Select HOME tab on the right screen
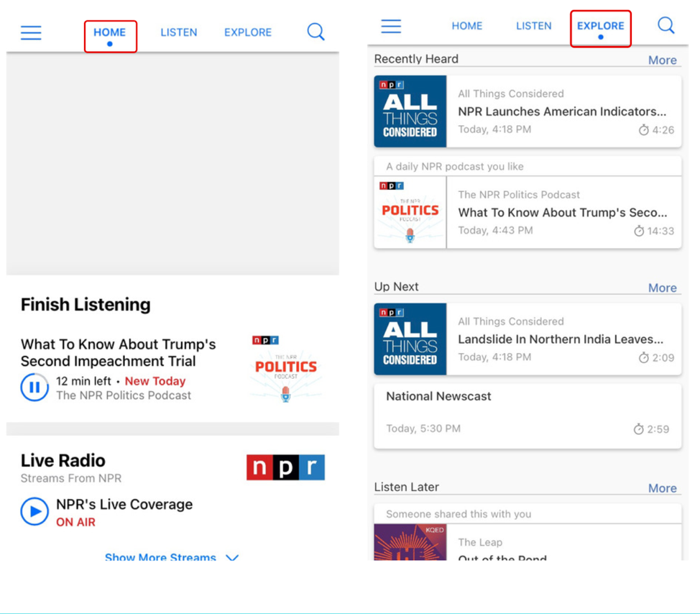Image resolution: width=700 pixels, height=614 pixels. [x=467, y=26]
